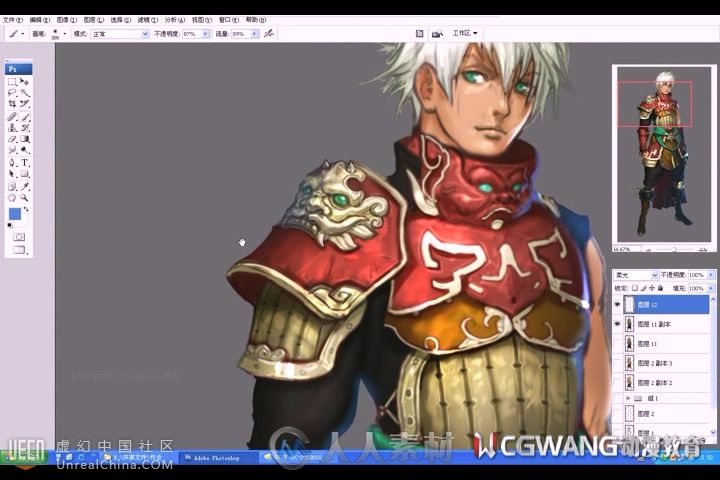Select the Crop tool
This screenshot has width=720, height=480.
pyautogui.click(x=12, y=104)
